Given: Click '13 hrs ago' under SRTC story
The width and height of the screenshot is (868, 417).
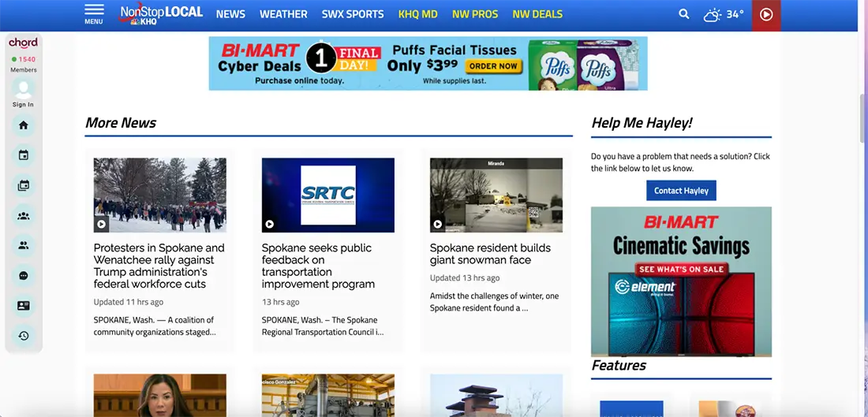Looking at the screenshot, I should pyautogui.click(x=281, y=302).
